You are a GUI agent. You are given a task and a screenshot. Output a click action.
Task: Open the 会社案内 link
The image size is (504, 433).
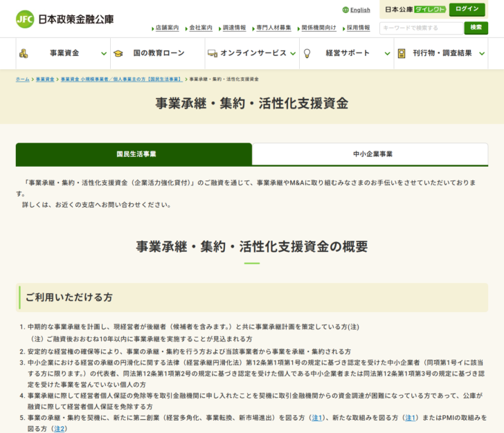201,28
